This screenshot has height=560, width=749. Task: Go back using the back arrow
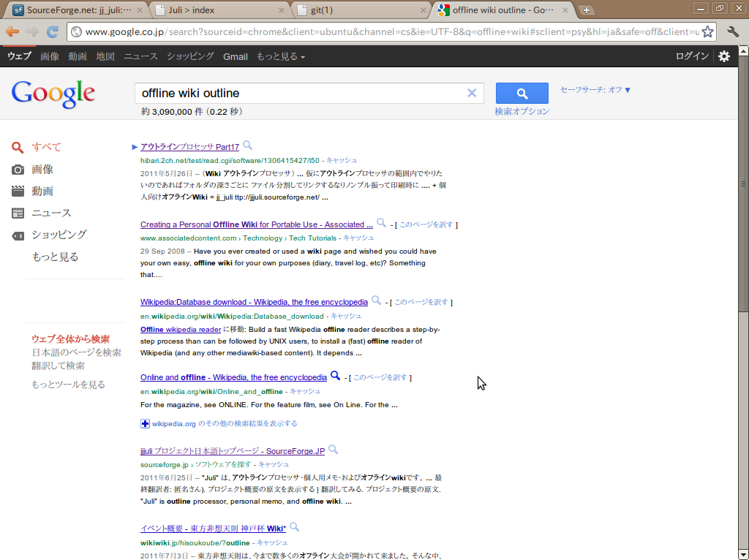12,32
